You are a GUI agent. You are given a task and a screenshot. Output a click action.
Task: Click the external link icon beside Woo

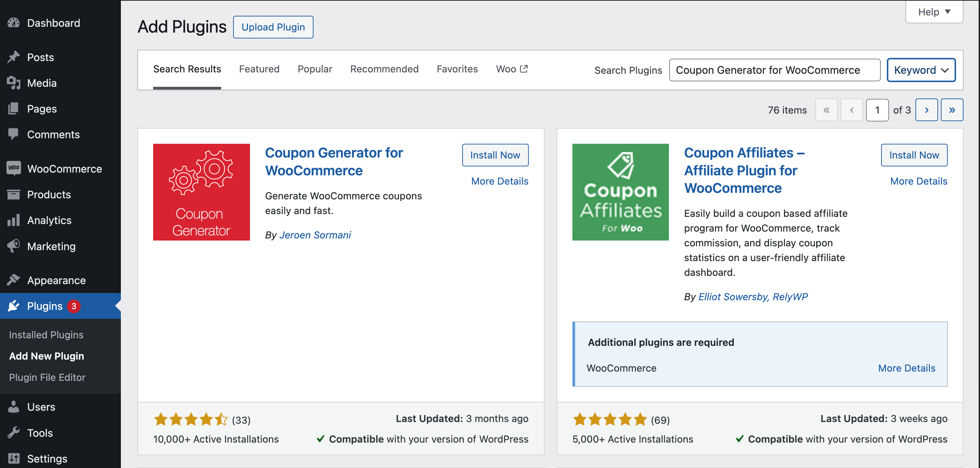point(524,69)
